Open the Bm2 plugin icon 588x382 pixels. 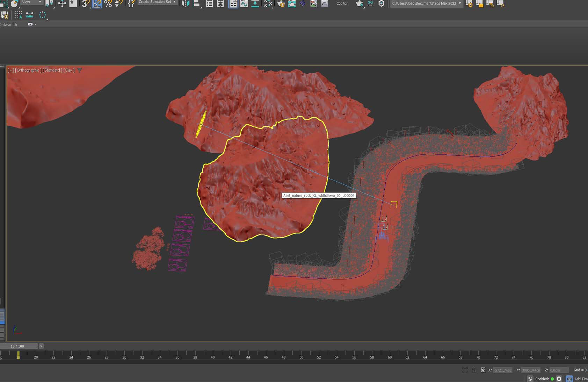325,3
